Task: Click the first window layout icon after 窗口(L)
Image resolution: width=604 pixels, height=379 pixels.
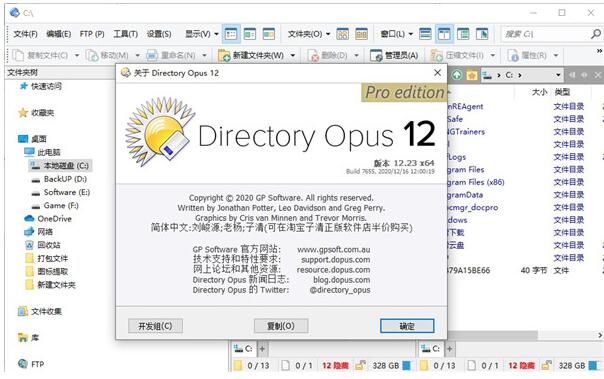Action: 425,34
